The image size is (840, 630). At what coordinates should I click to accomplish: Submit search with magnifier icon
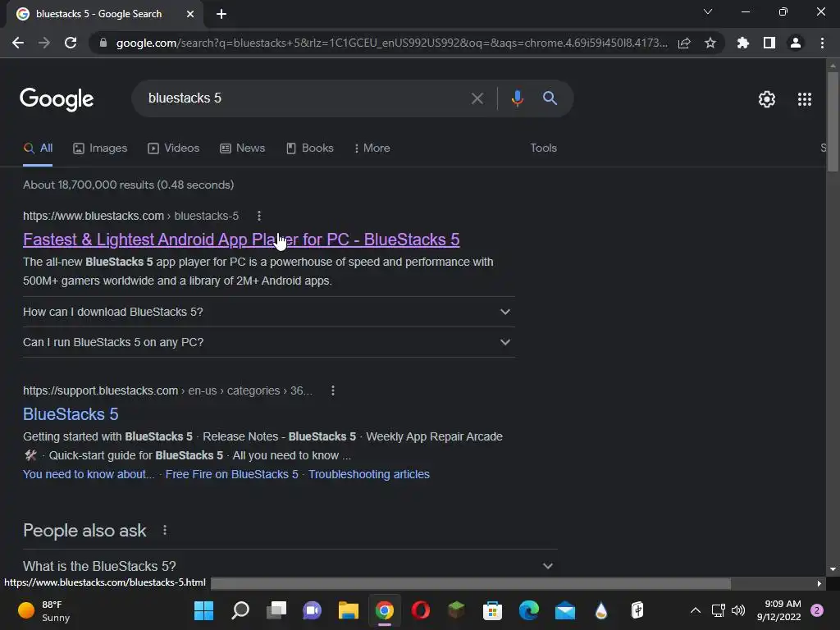click(x=550, y=98)
